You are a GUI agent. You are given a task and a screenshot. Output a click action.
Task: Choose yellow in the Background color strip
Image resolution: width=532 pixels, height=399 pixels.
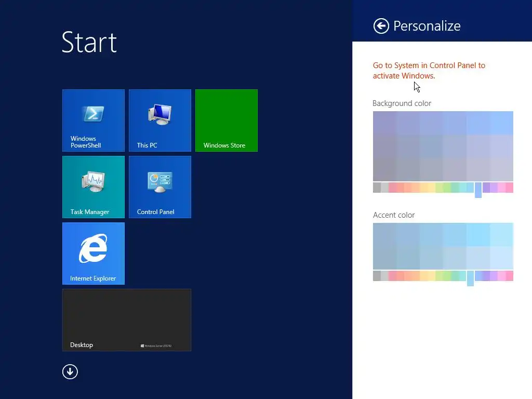(432, 187)
